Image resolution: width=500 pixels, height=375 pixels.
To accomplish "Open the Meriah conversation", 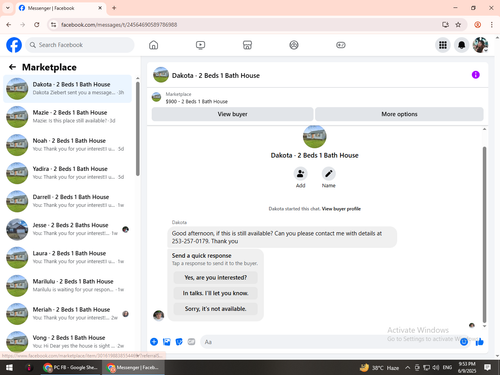I will coord(67,314).
